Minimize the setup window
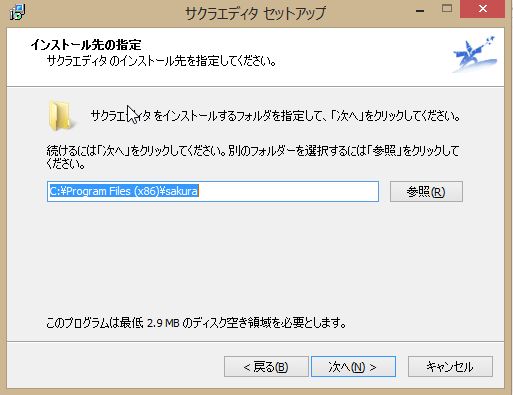Screen dimensions: 513x395 coord(420,10)
